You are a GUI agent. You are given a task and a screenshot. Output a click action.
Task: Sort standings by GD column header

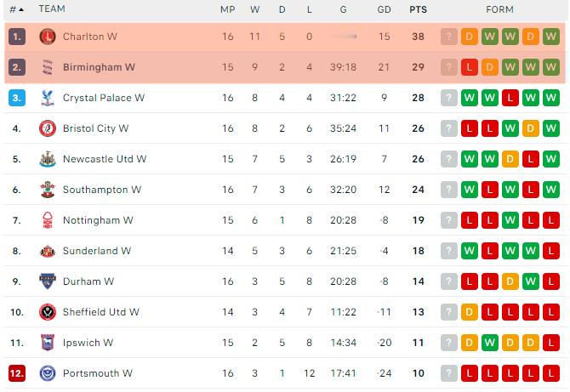pyautogui.click(x=385, y=9)
